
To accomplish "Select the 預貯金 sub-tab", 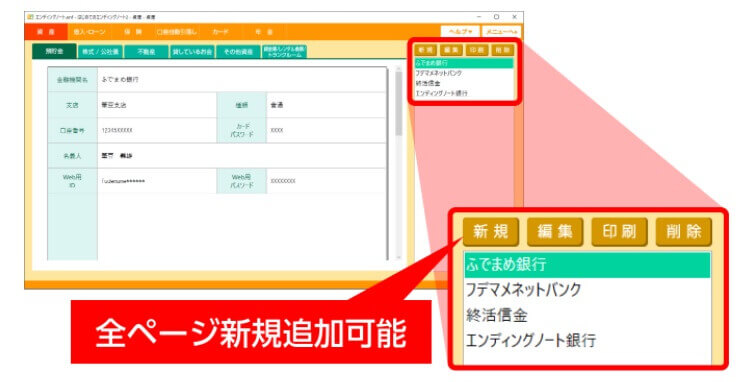I will tap(54, 51).
